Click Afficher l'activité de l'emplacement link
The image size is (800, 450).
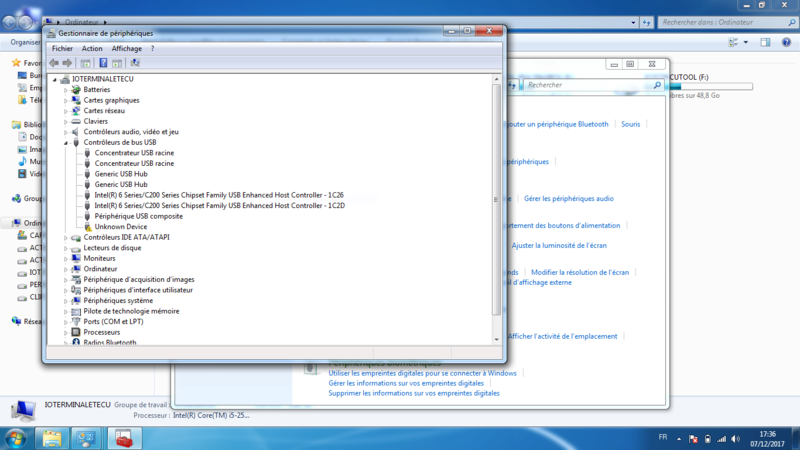tap(562, 336)
